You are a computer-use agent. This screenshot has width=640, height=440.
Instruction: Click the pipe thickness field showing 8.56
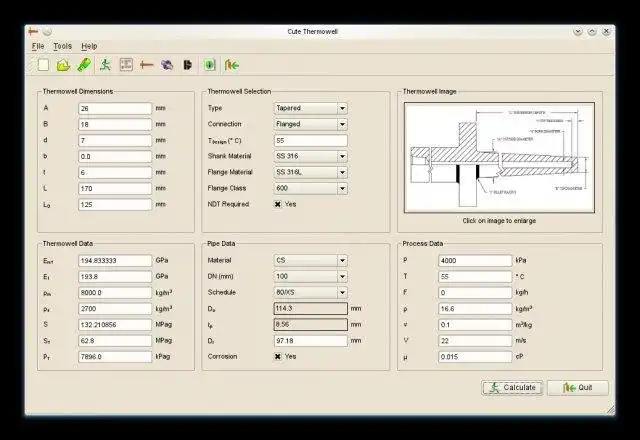[x=311, y=324]
